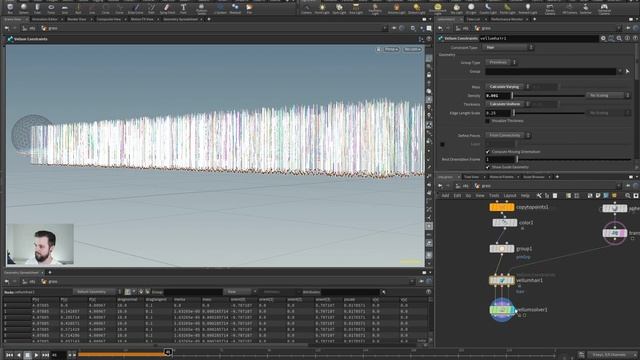Click the node name field vellumhair1
640x360 pixels.
click(x=538, y=38)
